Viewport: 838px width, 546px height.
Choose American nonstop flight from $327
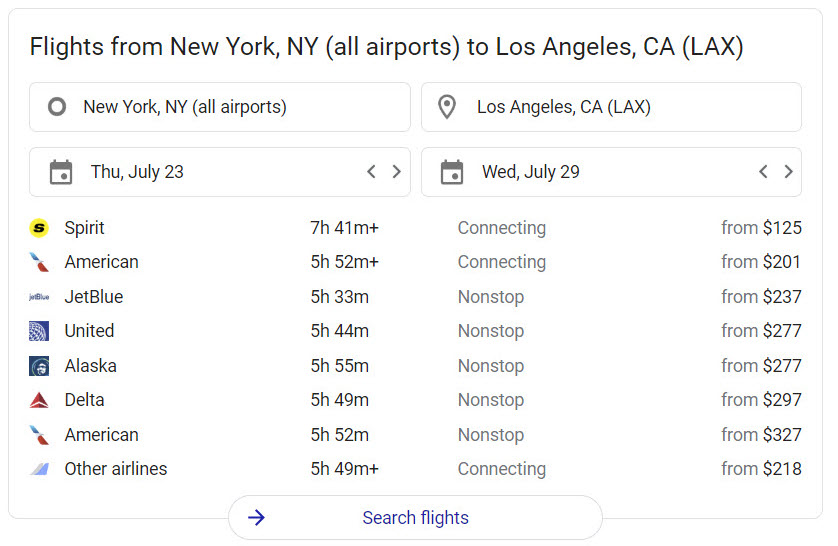(x=415, y=435)
